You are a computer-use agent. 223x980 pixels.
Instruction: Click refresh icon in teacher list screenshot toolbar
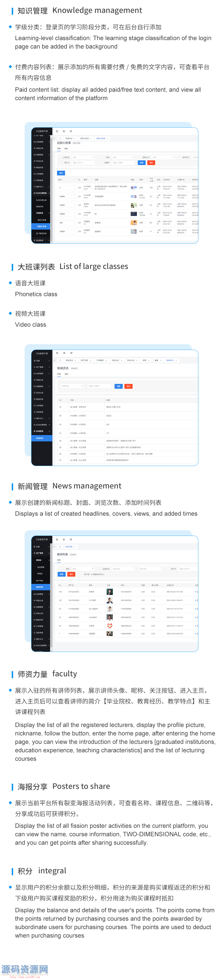coord(71,539)
